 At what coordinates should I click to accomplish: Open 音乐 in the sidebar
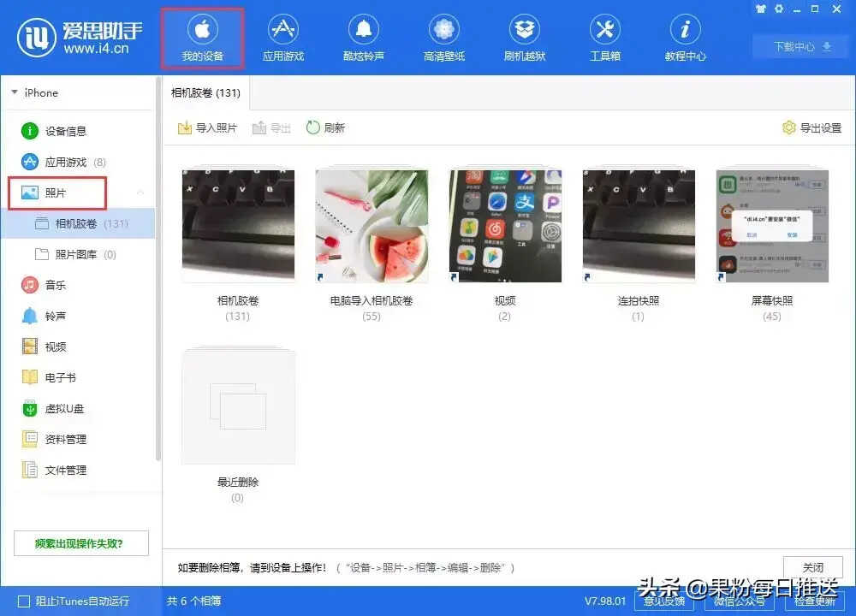(44, 285)
